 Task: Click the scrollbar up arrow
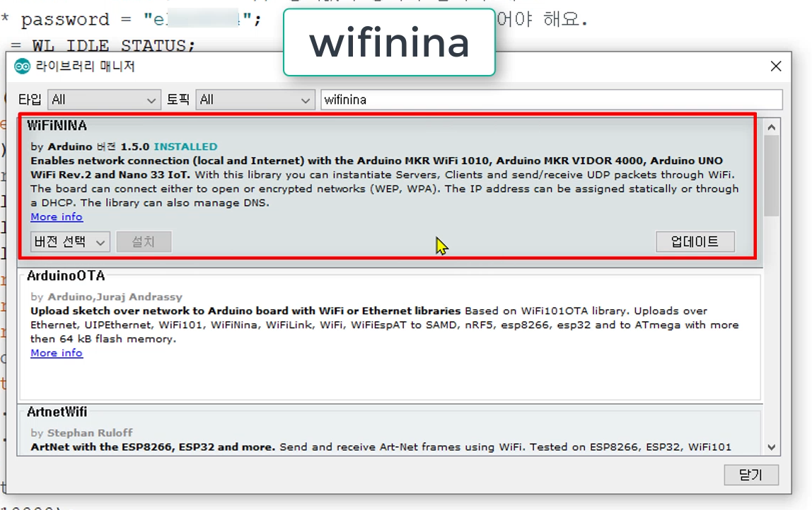pos(771,127)
